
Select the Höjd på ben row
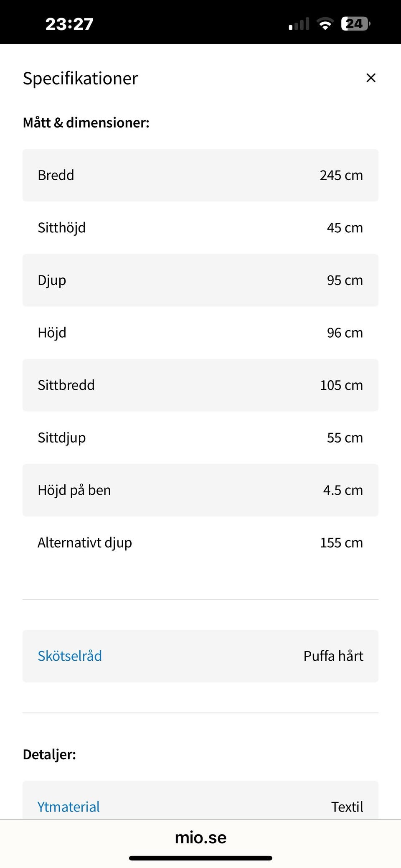(200, 490)
